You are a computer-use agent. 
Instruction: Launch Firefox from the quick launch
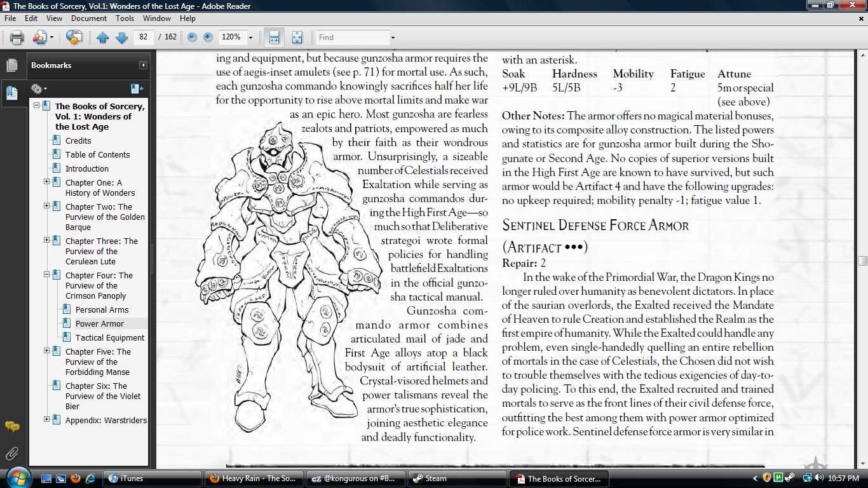[x=76, y=478]
